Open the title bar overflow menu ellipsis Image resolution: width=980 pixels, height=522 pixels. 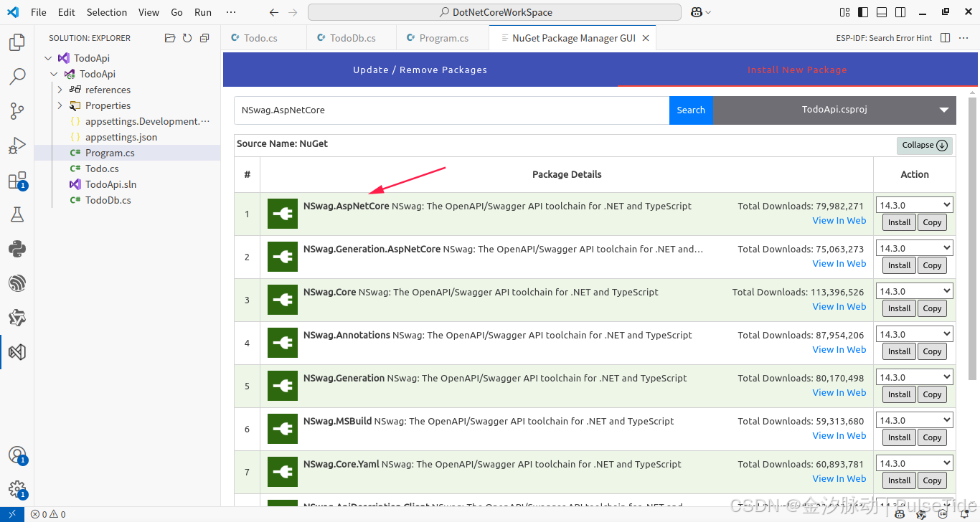230,12
